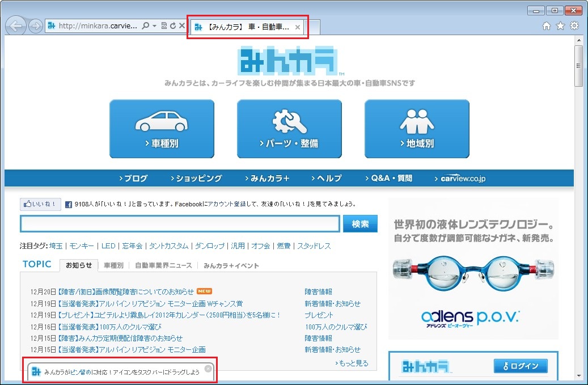This screenshot has width=588, height=385.
Task: Open ヘルプ in navigation bar
Action: [326, 179]
